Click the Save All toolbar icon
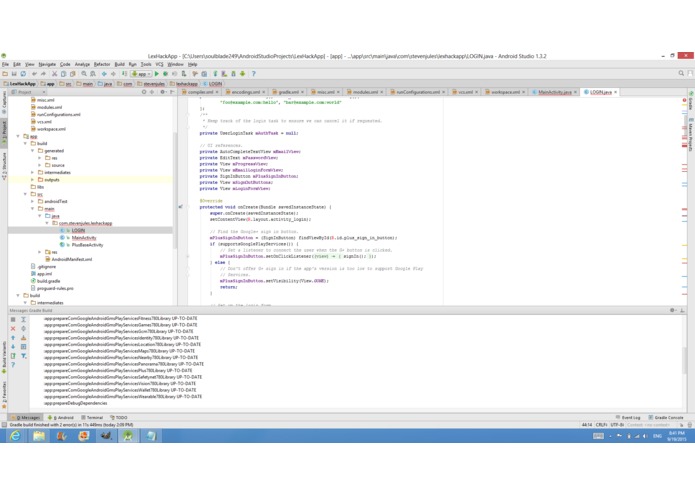 tap(14, 74)
